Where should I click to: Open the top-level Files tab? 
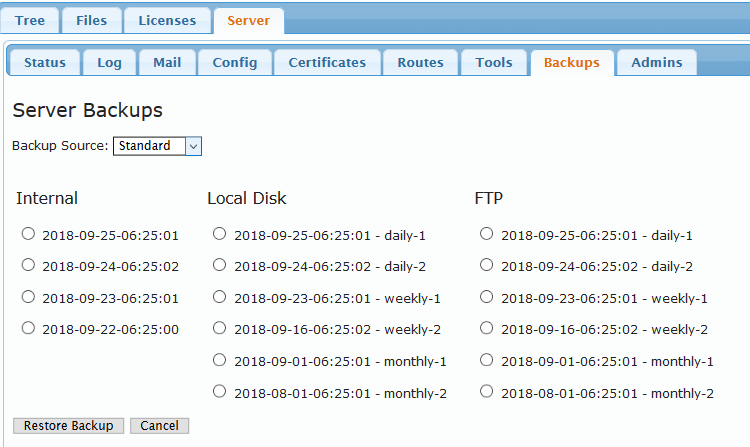tap(91, 21)
